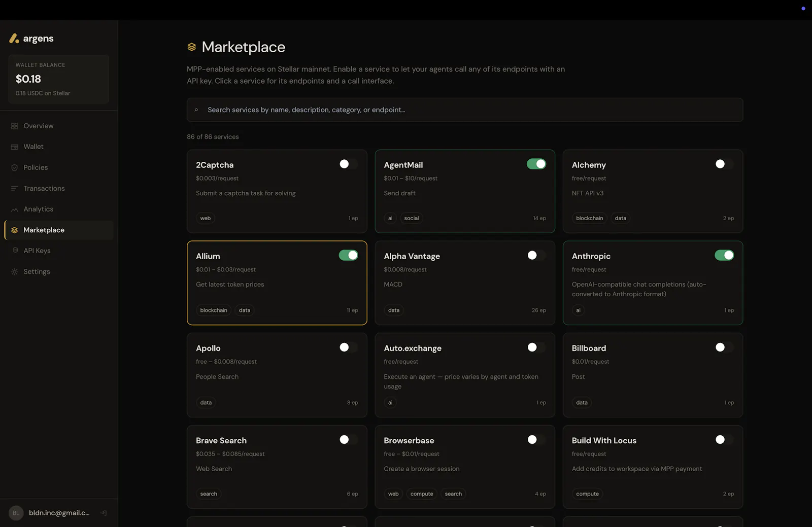Viewport: 812px width, 527px height.
Task: Open the Transactions sidebar menu item
Action: pos(59,188)
